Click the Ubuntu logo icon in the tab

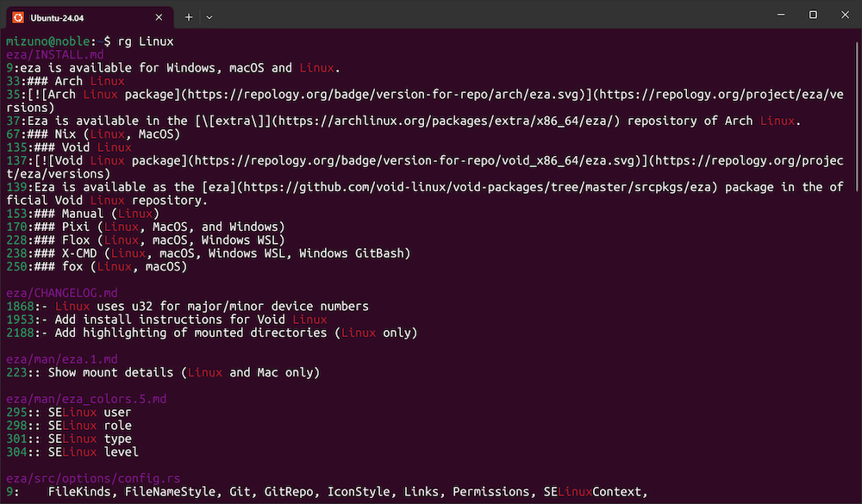pyautogui.click(x=17, y=16)
